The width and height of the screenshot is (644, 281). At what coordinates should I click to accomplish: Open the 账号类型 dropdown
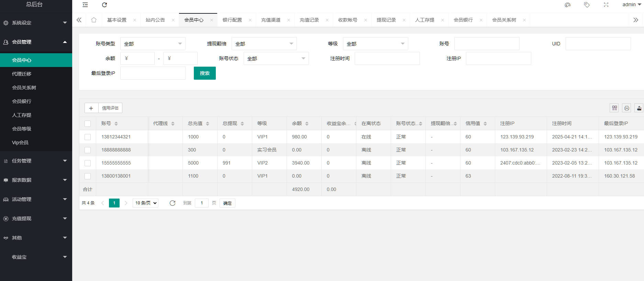click(x=153, y=44)
